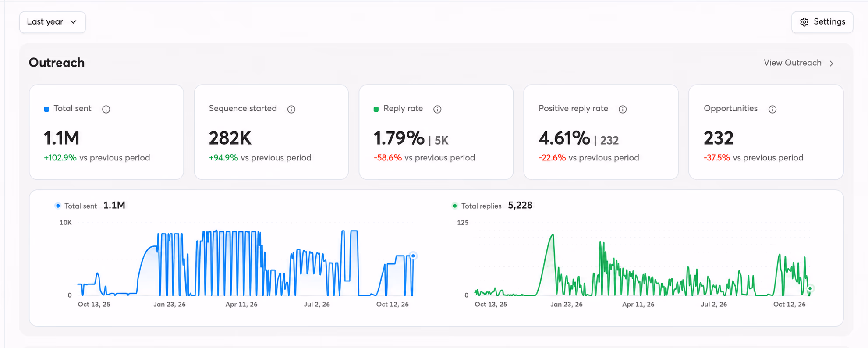
Task: Follow the View Outreach link
Action: (x=799, y=63)
